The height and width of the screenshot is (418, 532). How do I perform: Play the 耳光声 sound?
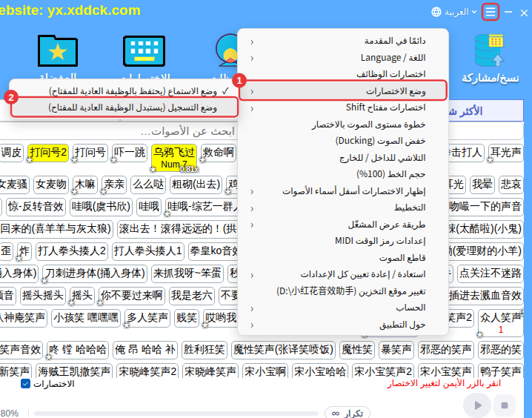coord(505,153)
